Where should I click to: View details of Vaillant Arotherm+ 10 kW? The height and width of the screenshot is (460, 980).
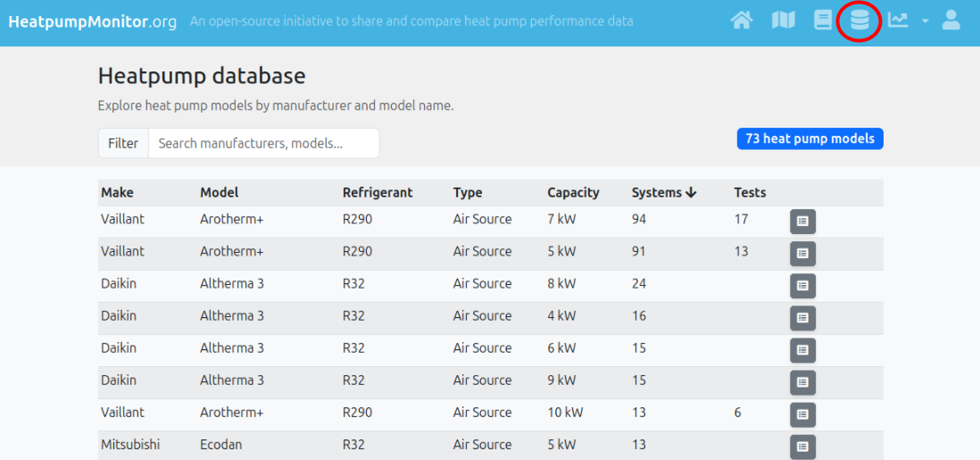pos(802,414)
